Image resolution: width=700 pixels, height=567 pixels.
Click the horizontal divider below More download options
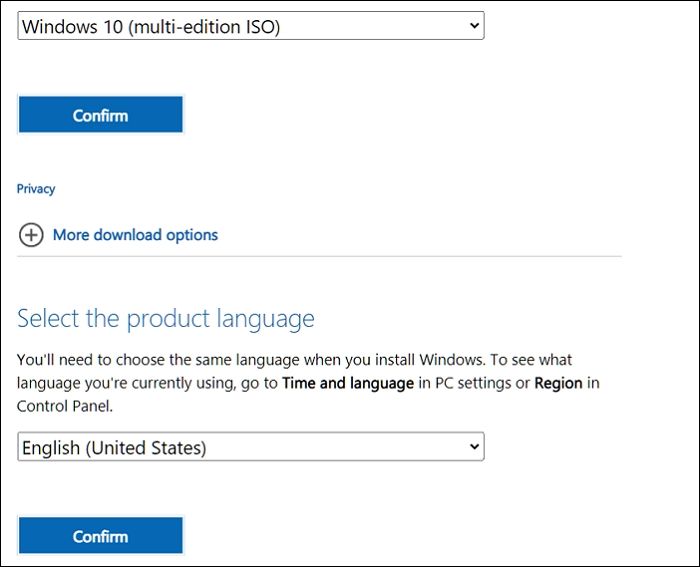pos(320,257)
